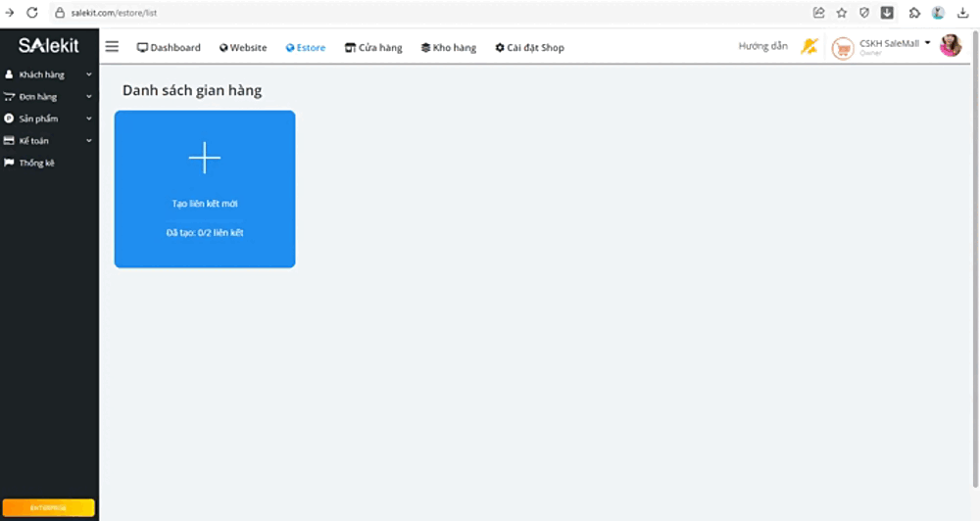Click the plus icon to add store

pyautogui.click(x=204, y=158)
